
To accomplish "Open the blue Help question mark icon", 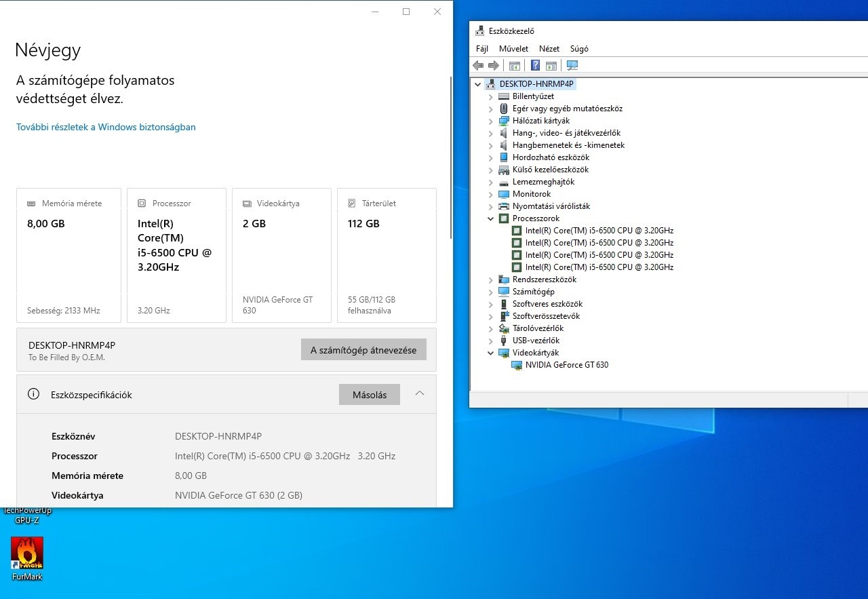I will tap(535, 66).
